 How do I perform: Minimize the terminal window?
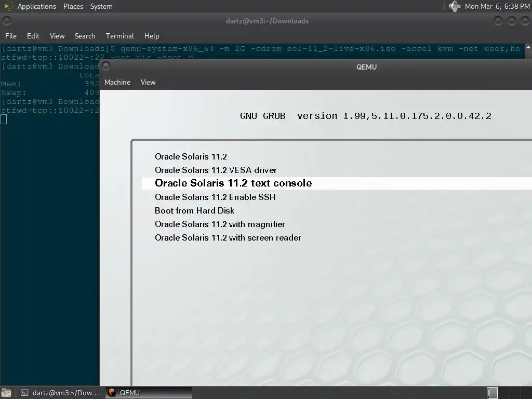[x=498, y=21]
